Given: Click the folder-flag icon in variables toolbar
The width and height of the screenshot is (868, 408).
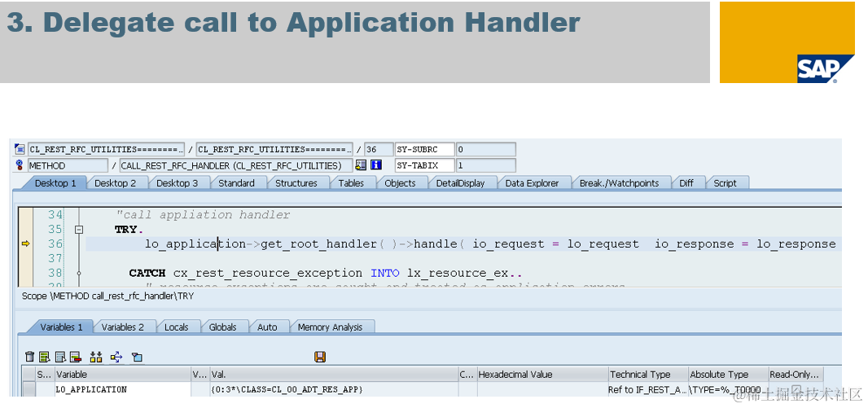Looking at the screenshot, I should point(137,357).
